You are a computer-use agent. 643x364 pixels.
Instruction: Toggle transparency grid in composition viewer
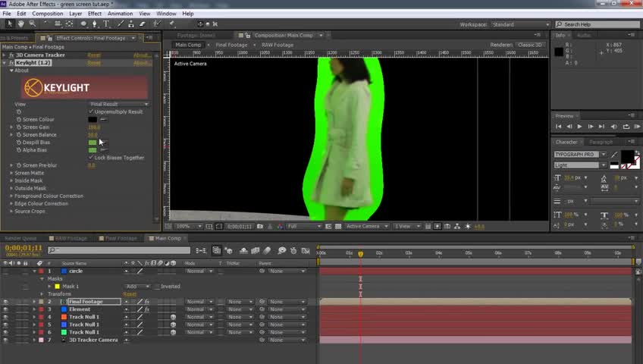point(338,226)
